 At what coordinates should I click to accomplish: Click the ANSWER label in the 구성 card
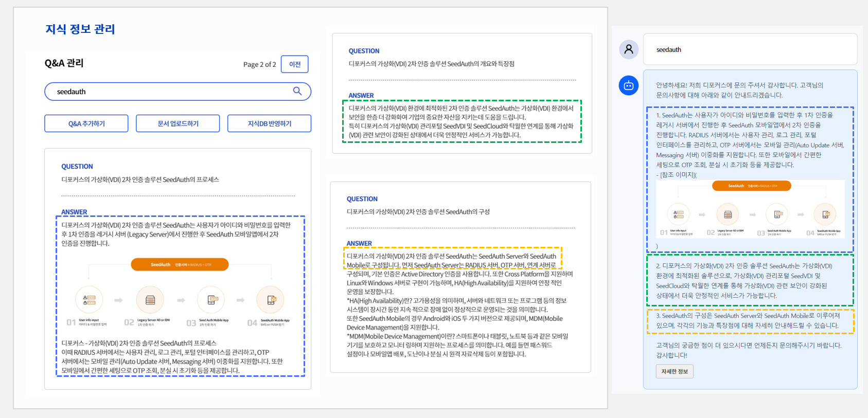(x=359, y=244)
